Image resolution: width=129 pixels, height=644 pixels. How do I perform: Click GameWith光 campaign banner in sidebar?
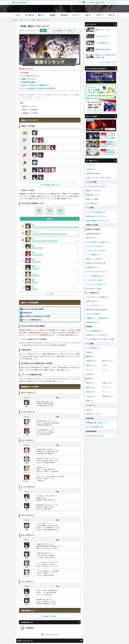click(101, 77)
